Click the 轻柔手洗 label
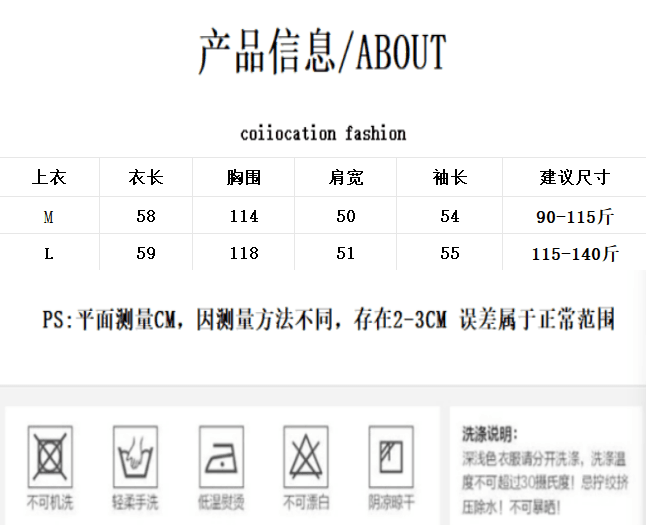 [135, 502]
